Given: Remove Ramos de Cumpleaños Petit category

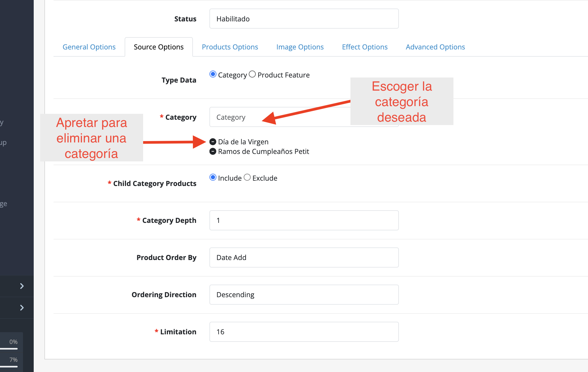Looking at the screenshot, I should click(213, 152).
